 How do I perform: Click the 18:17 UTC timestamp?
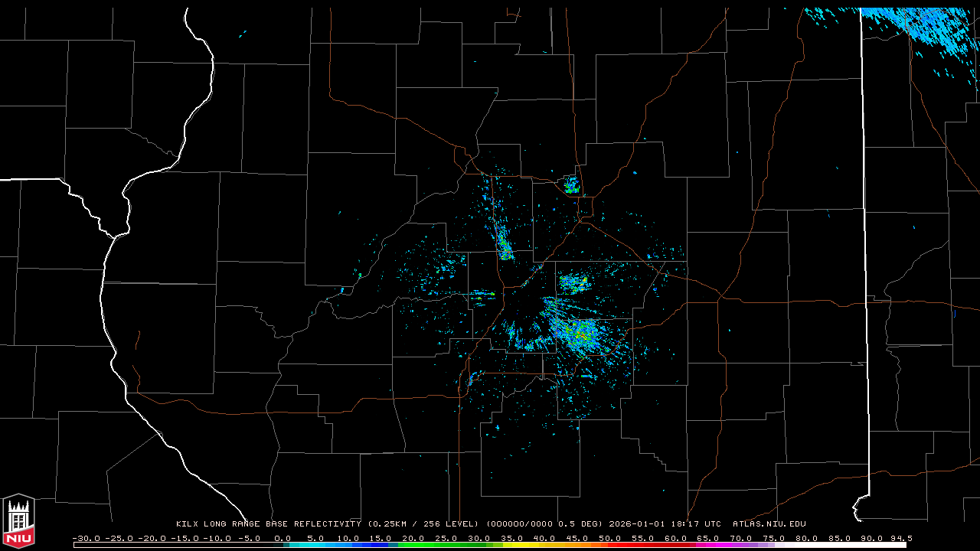pos(695,524)
